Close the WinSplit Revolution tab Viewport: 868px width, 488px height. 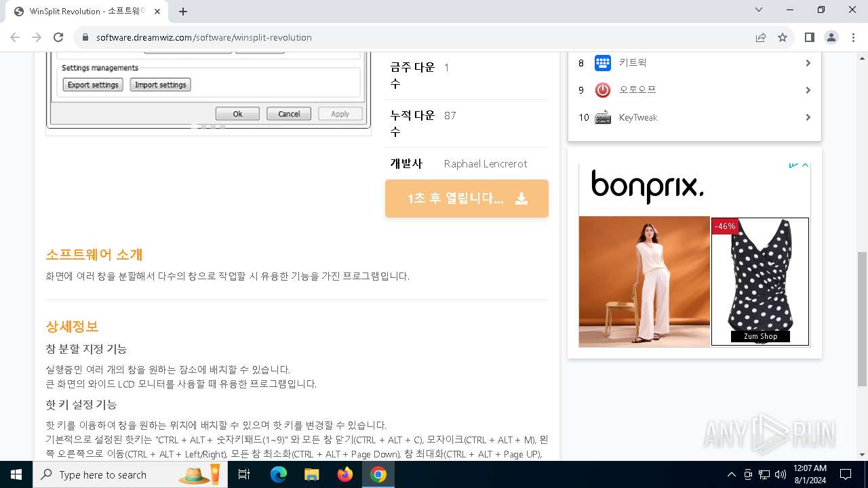[x=158, y=12]
